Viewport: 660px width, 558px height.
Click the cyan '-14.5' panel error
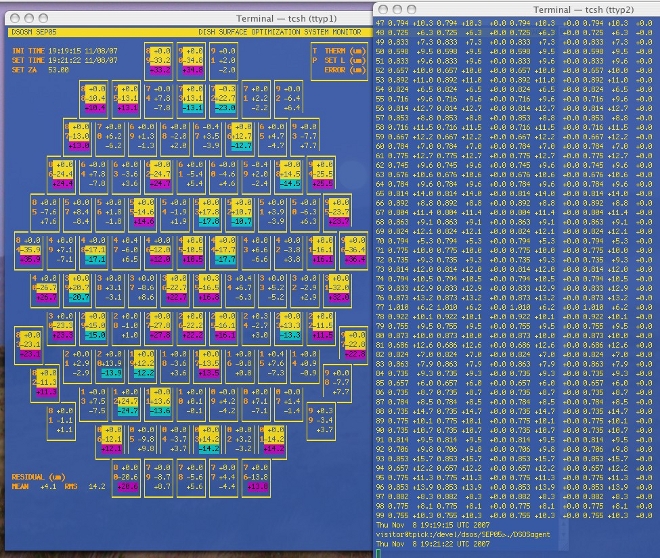pos(290,184)
